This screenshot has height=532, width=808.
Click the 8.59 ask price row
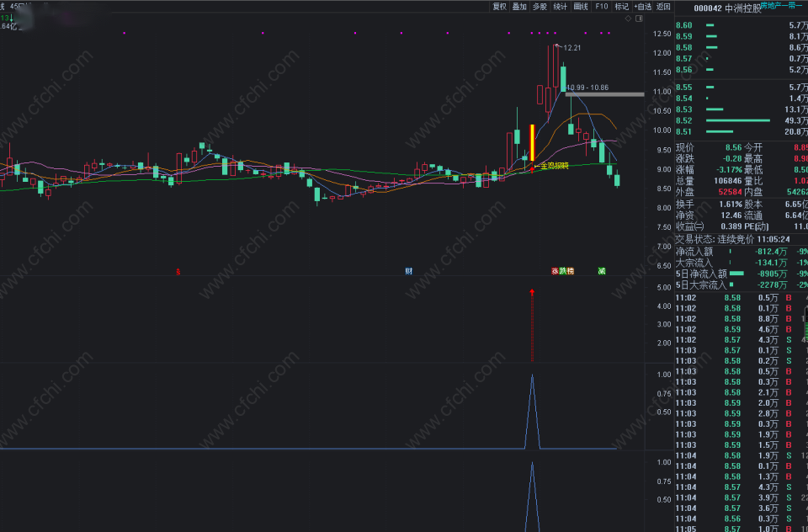(742, 36)
